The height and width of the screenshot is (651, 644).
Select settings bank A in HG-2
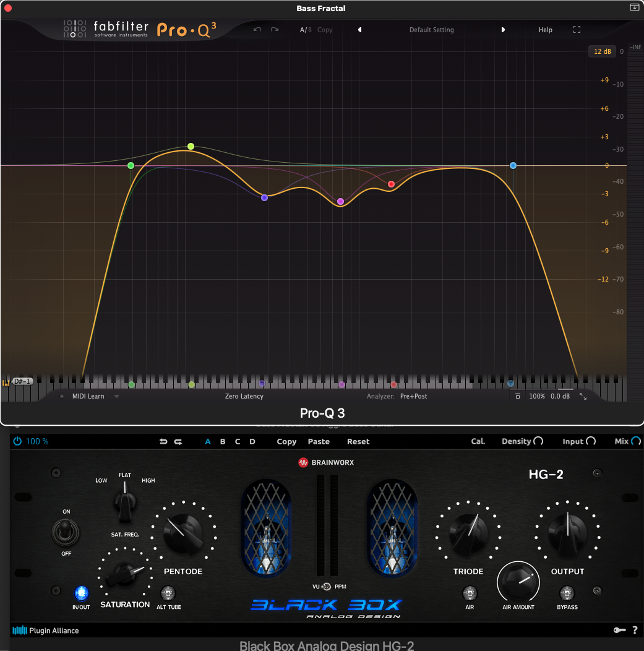click(x=208, y=441)
